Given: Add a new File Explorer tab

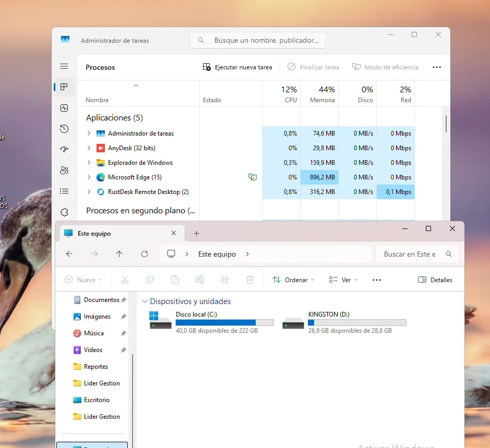Looking at the screenshot, I should pyautogui.click(x=196, y=233).
